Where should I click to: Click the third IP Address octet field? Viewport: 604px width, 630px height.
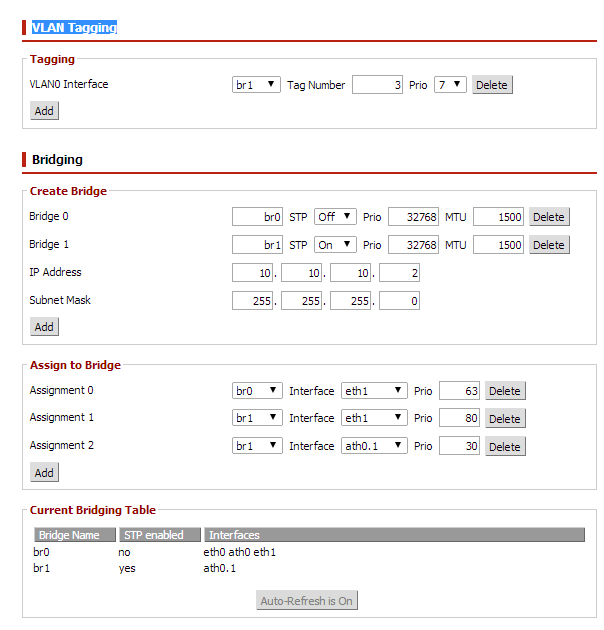click(350, 273)
